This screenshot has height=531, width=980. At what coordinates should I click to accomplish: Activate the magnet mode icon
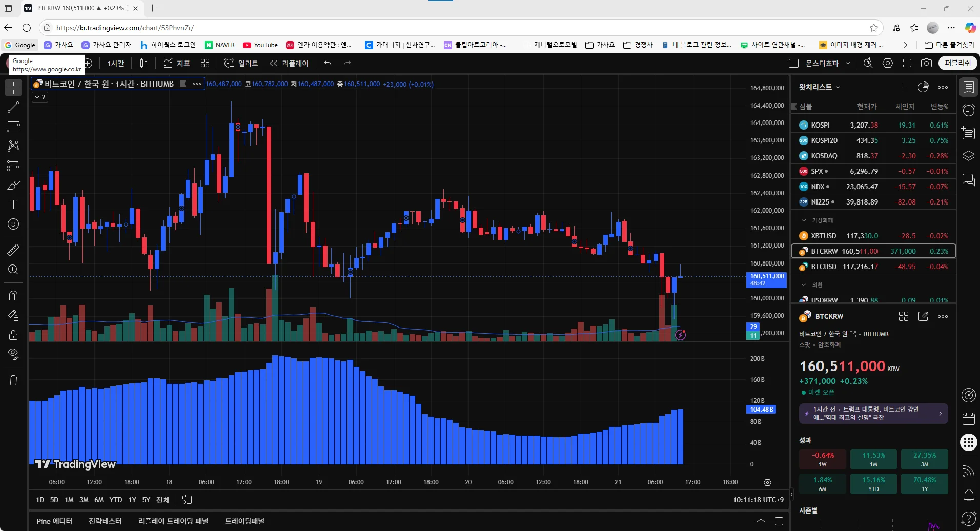[x=13, y=296]
